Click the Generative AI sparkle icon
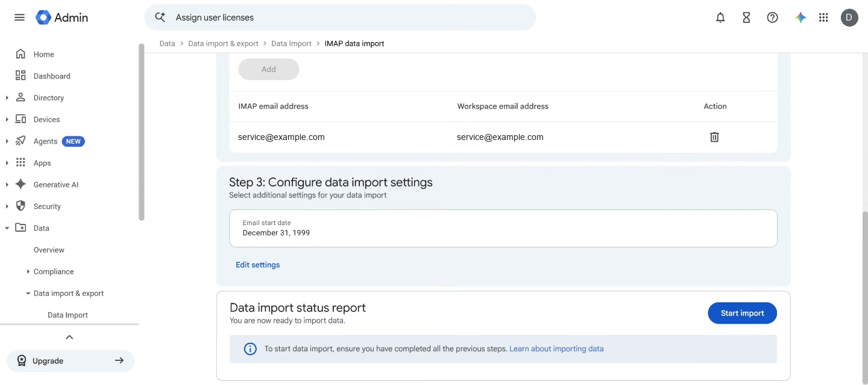868x385 pixels. point(20,184)
